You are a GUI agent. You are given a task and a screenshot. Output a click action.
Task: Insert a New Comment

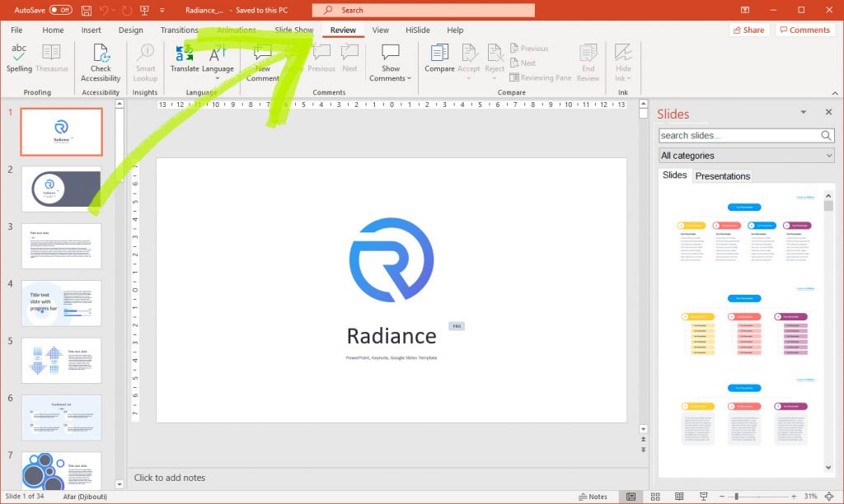pyautogui.click(x=263, y=63)
